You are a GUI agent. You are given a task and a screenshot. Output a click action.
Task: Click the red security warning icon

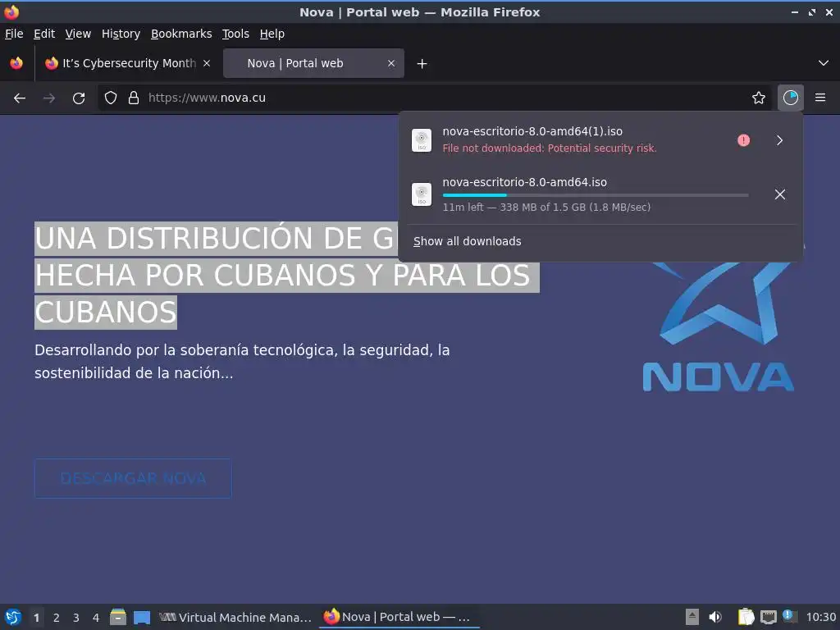(x=743, y=140)
